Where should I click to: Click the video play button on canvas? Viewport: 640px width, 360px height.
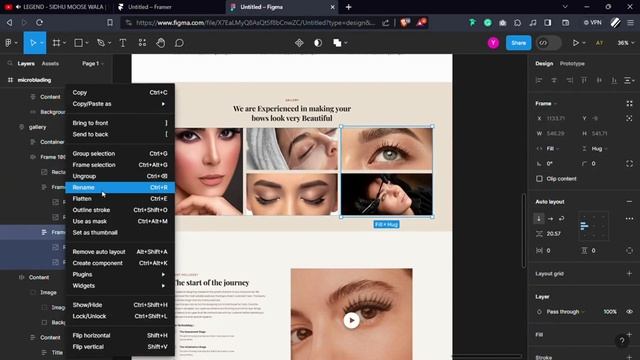(351, 320)
